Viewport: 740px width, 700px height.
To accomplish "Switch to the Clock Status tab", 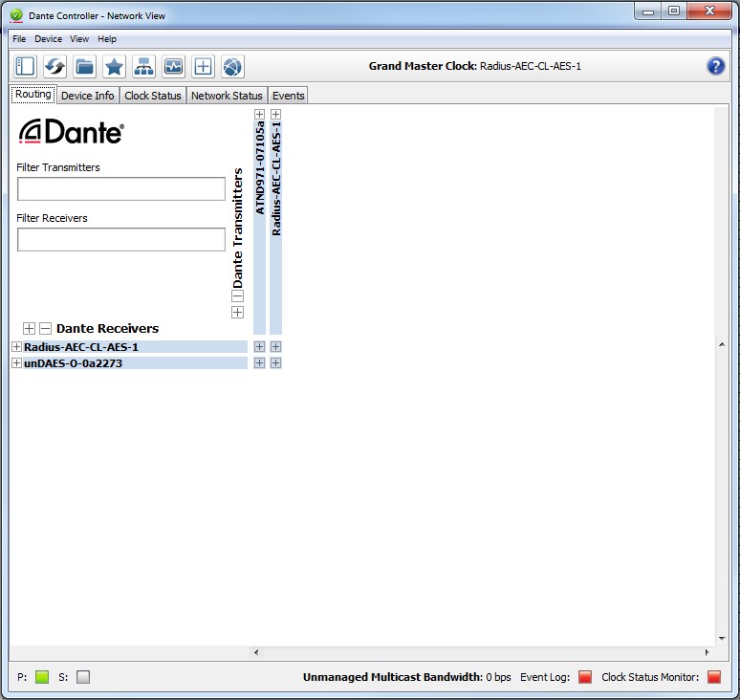I will coord(153,96).
